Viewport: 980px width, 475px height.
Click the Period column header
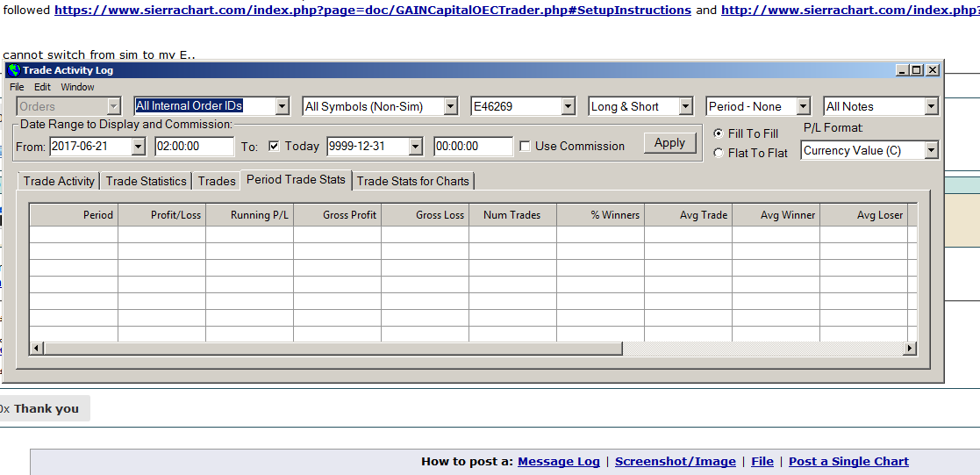[x=74, y=214]
